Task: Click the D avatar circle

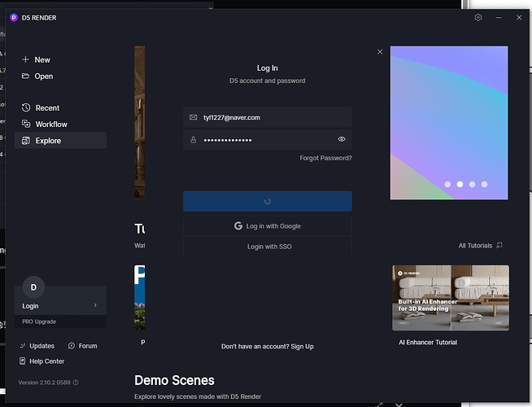Action: (33, 287)
